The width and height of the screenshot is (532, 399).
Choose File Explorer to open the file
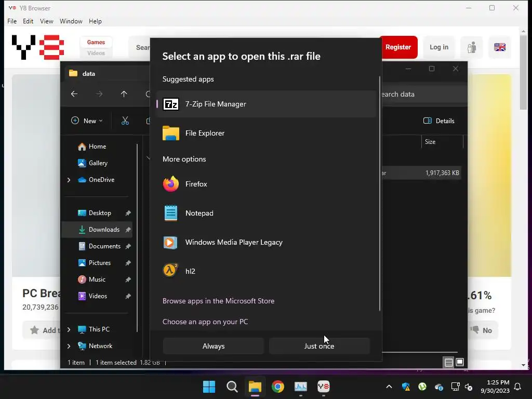[x=267, y=133]
